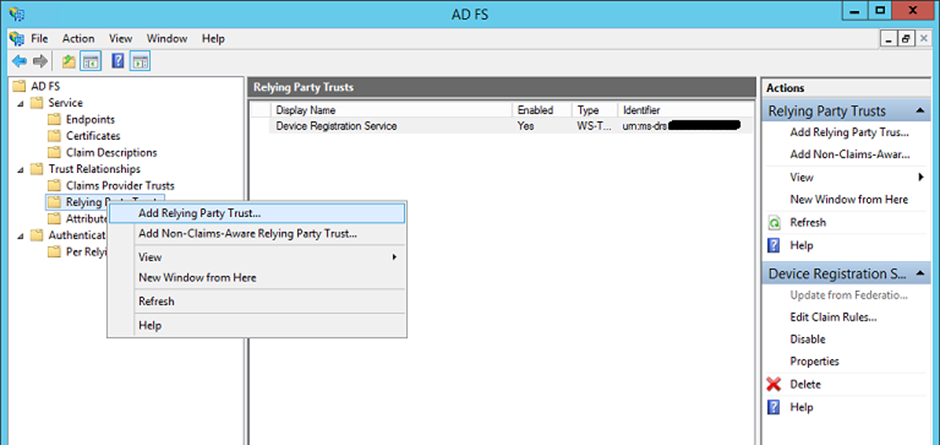Collapse the Authentication Policies tree node
The height and width of the screenshot is (445, 940).
[22, 236]
